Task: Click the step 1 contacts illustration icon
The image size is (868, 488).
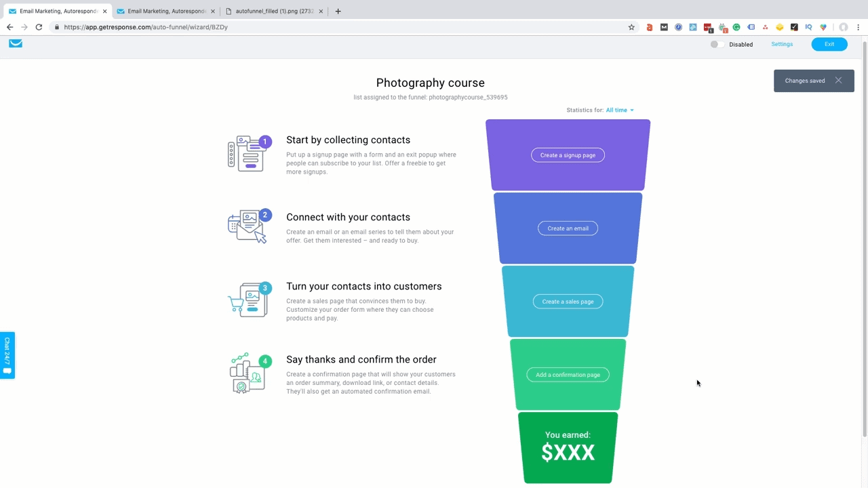Action: click(249, 153)
